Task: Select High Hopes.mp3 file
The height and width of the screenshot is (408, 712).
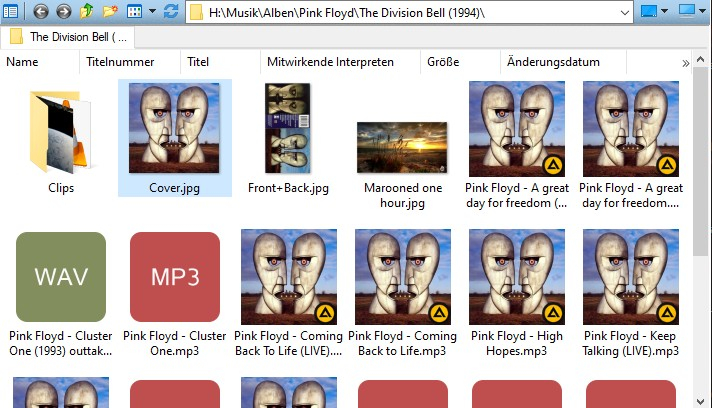Action: [x=517, y=277]
